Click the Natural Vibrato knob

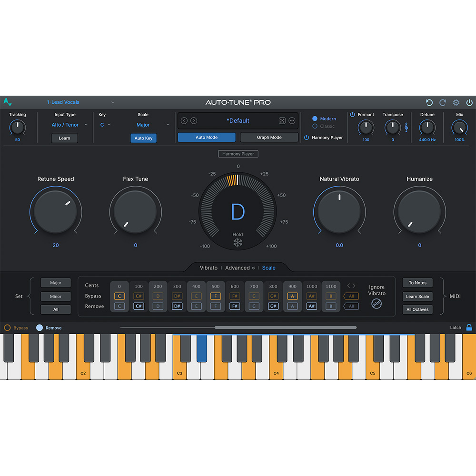[339, 212]
